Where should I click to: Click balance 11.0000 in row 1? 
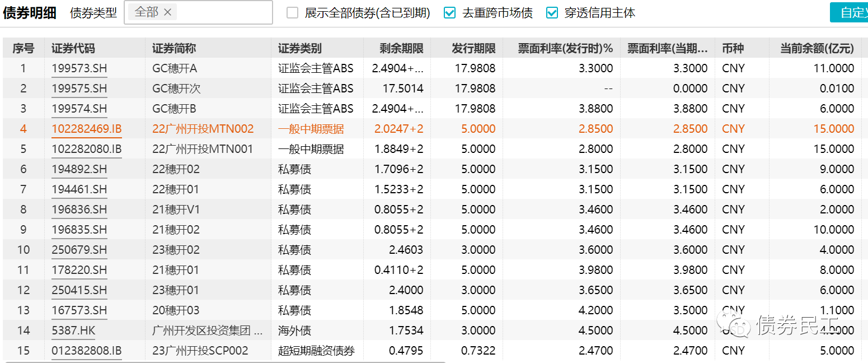point(834,68)
